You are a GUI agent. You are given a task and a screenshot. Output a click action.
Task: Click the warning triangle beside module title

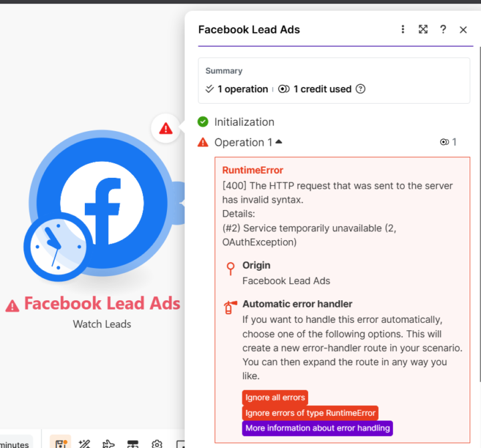click(x=12, y=306)
